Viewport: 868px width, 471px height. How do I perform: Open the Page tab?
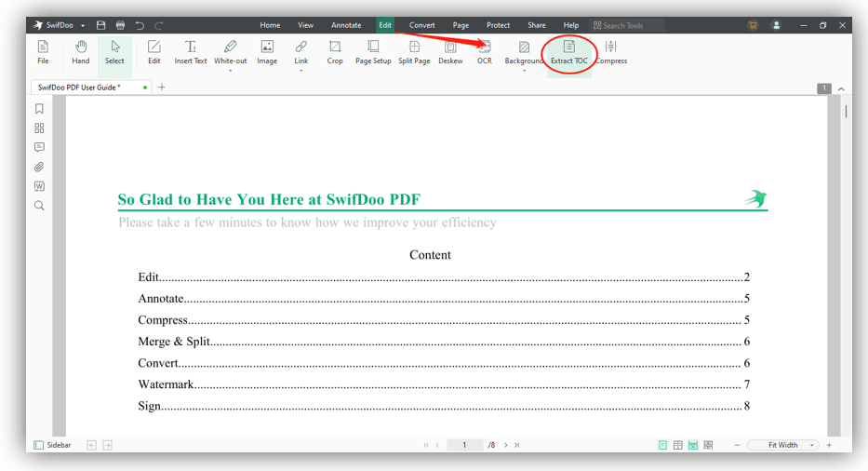tap(461, 25)
